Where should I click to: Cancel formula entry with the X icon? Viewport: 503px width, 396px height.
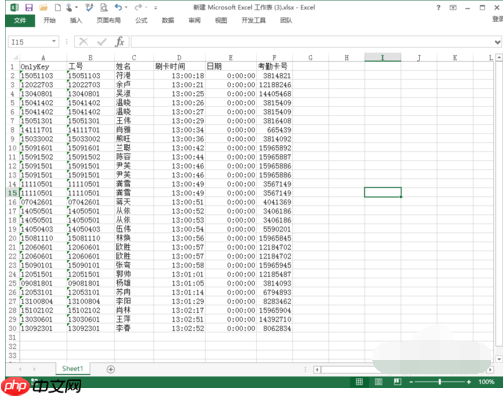[x=83, y=42]
